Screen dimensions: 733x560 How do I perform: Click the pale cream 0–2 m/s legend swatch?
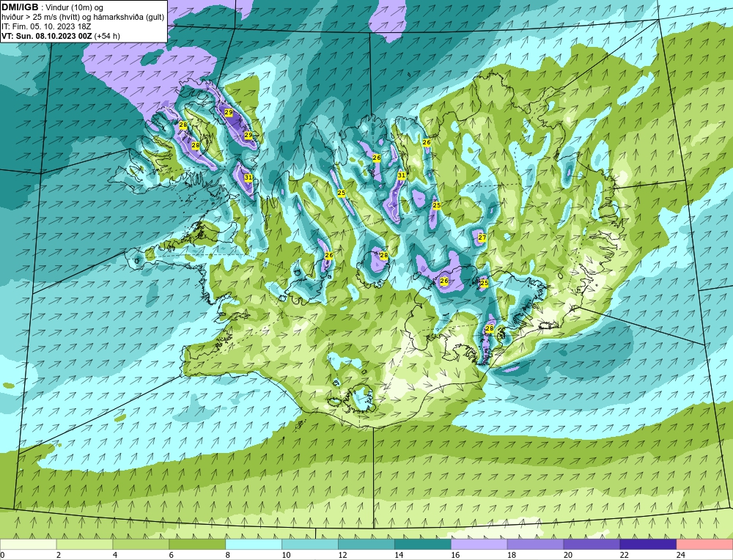[x=28, y=545]
